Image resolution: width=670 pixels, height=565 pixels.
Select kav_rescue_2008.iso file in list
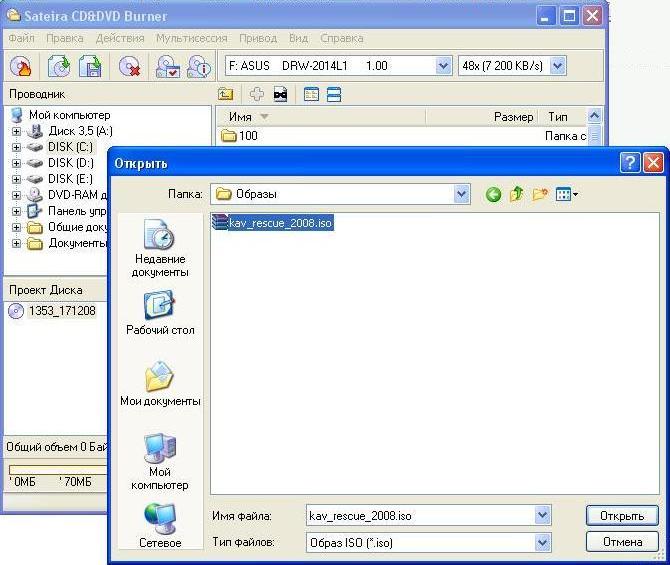click(x=273, y=223)
